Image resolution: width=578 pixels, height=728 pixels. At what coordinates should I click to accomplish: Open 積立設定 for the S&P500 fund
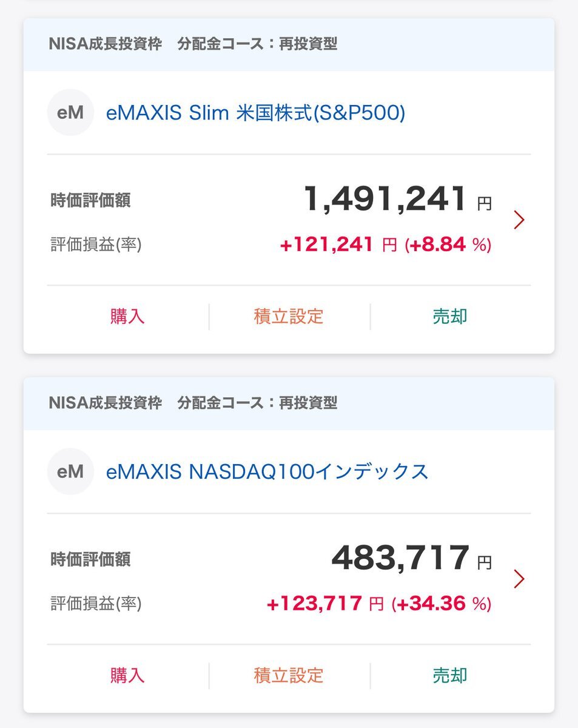tap(289, 317)
